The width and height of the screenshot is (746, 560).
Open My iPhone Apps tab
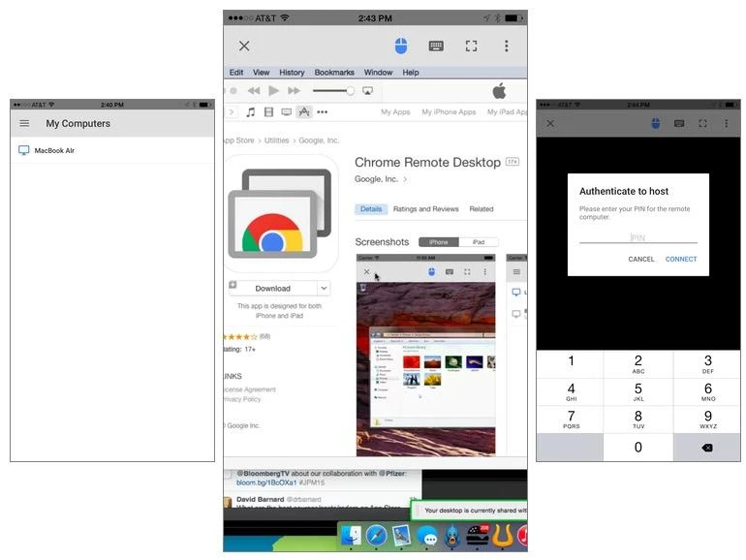click(x=449, y=111)
